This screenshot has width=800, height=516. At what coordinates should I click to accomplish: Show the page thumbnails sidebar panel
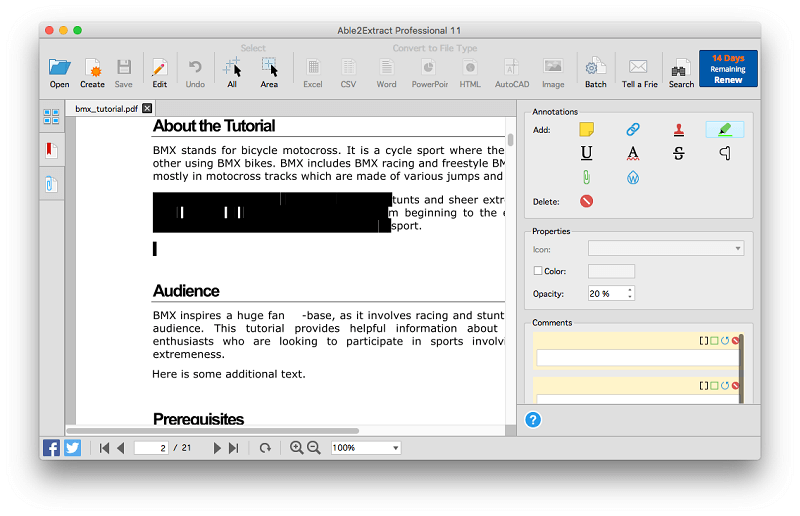[x=51, y=116]
